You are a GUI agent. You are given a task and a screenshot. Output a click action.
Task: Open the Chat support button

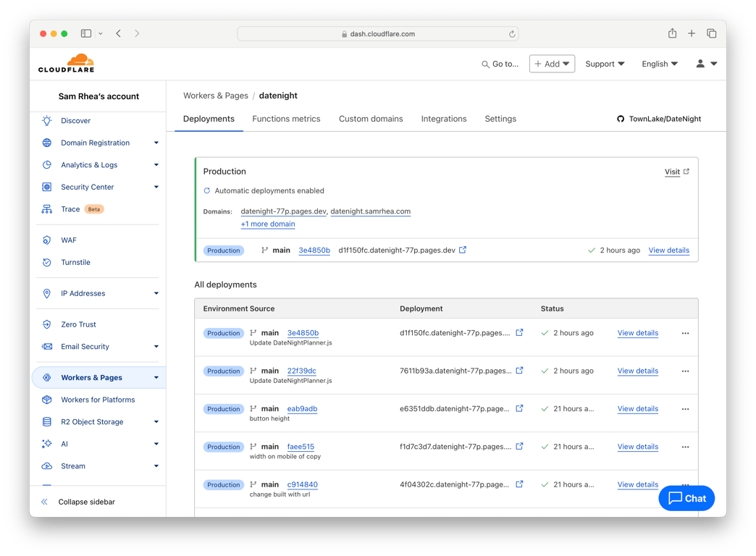tap(686, 498)
